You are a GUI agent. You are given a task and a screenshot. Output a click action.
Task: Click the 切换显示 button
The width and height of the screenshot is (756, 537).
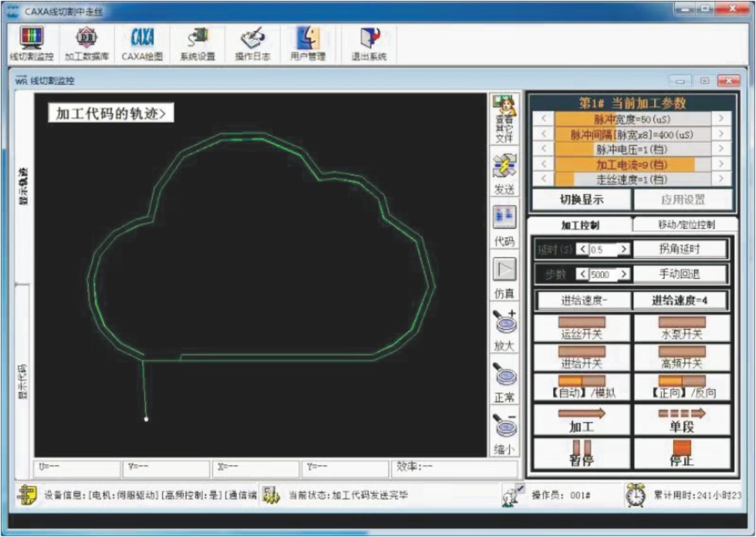pos(582,200)
